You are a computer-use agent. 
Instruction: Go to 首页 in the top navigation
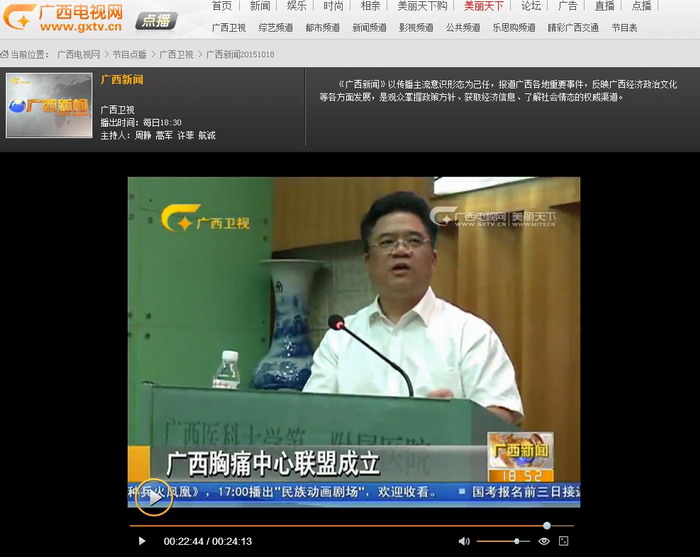point(222,6)
